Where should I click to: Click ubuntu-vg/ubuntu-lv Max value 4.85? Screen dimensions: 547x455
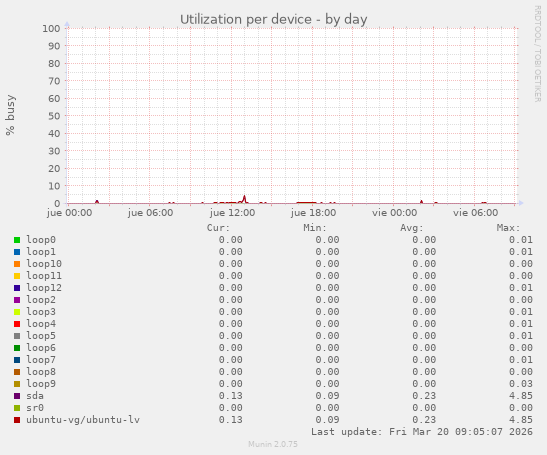[x=521, y=420]
